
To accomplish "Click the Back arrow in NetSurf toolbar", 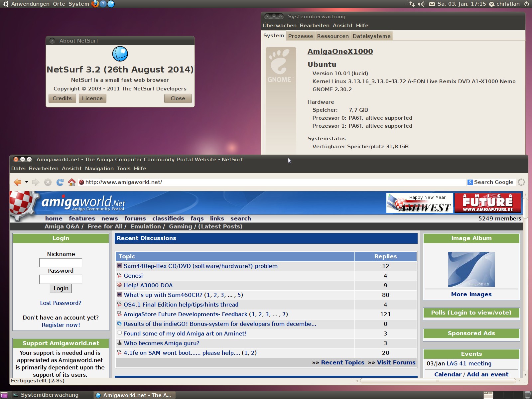I will pos(17,182).
